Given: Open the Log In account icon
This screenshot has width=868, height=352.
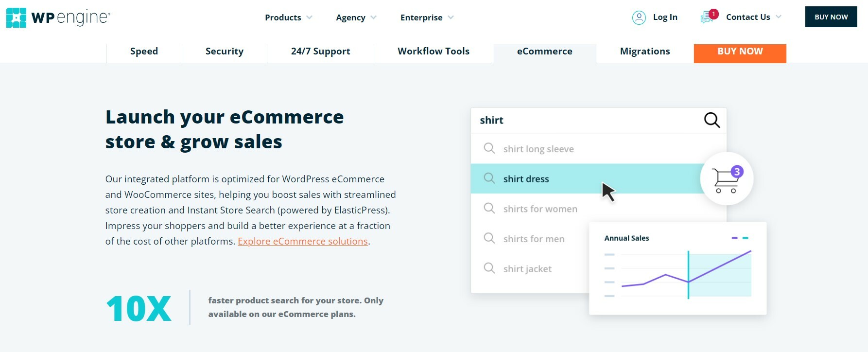Looking at the screenshot, I should pyautogui.click(x=639, y=17).
